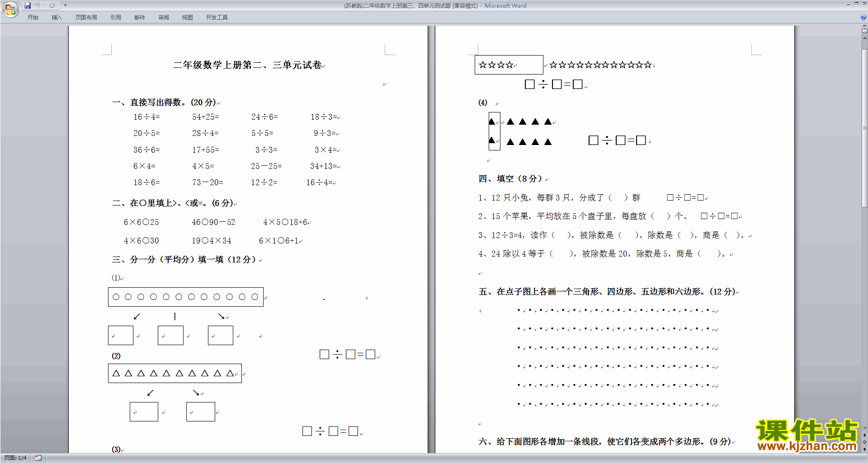Click the vertical scrollbar up arrow

pos(864,38)
